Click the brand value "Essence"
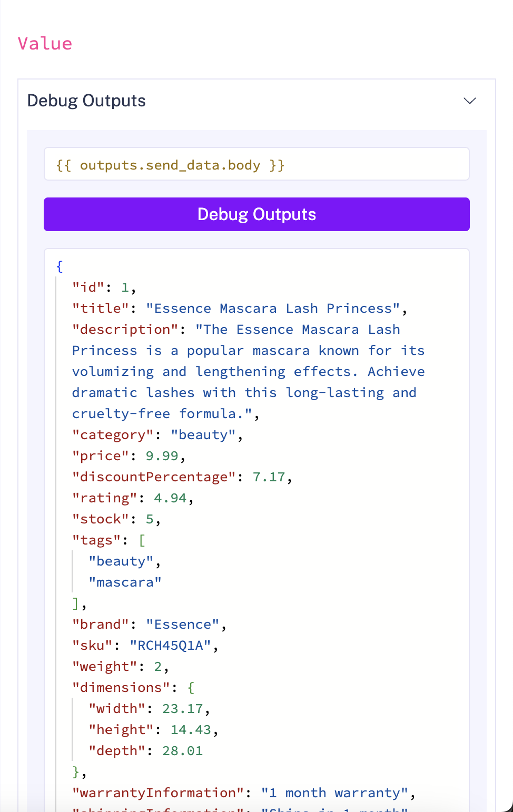The image size is (513, 812). 183,624
